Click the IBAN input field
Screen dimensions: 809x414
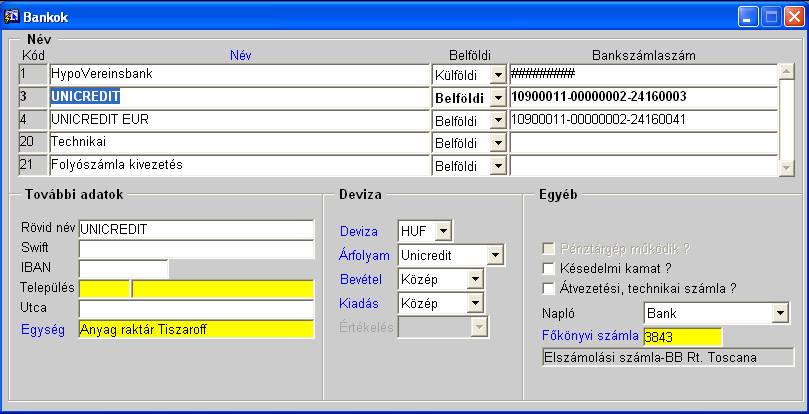pos(124,269)
